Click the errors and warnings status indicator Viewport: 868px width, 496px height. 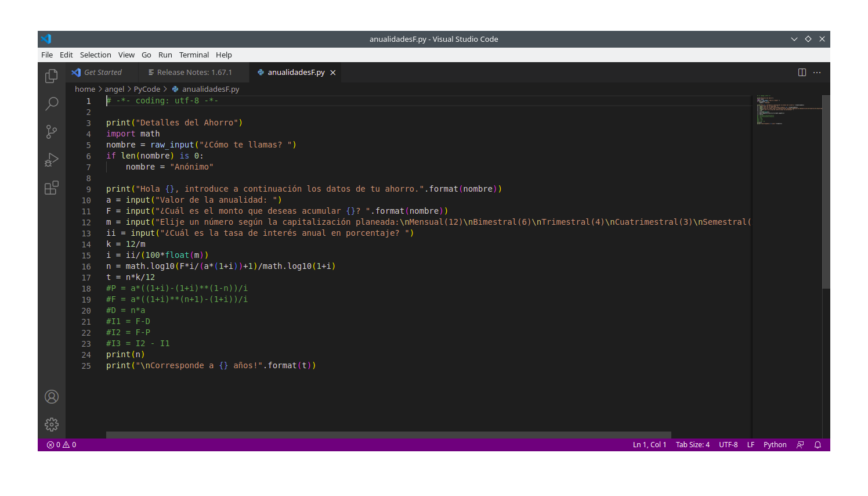pyautogui.click(x=62, y=445)
